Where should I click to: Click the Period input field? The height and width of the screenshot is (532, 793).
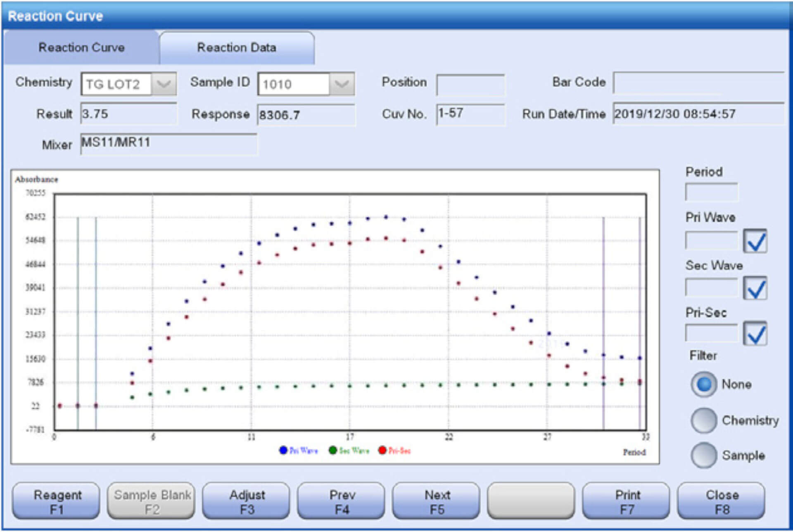point(711,192)
